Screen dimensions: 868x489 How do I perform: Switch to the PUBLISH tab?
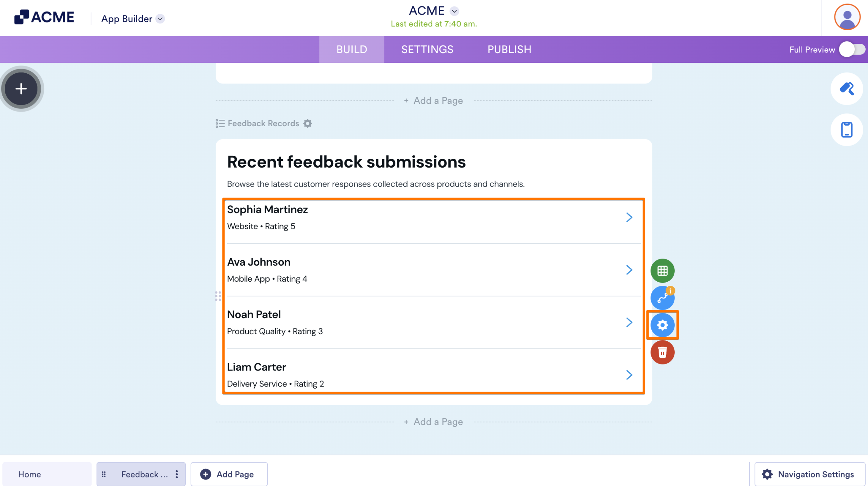(x=509, y=50)
